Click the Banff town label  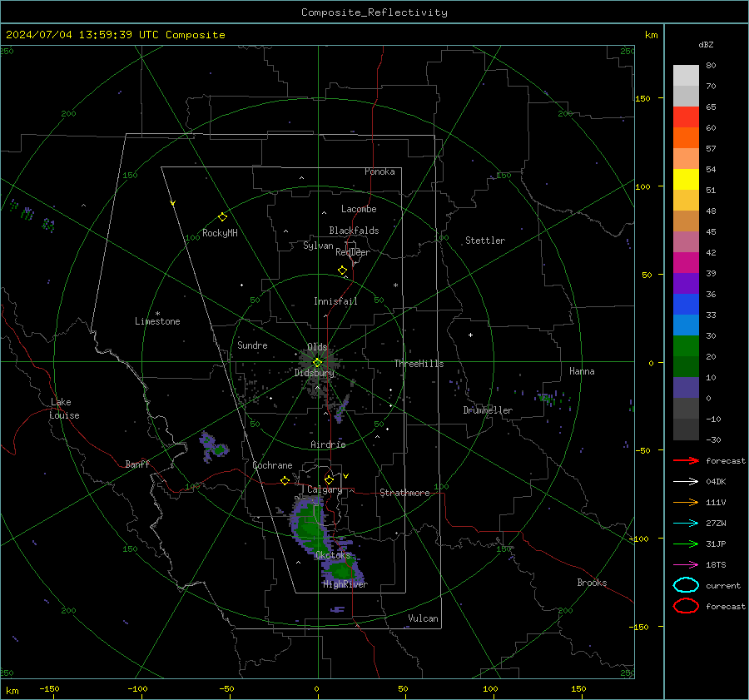(x=137, y=464)
